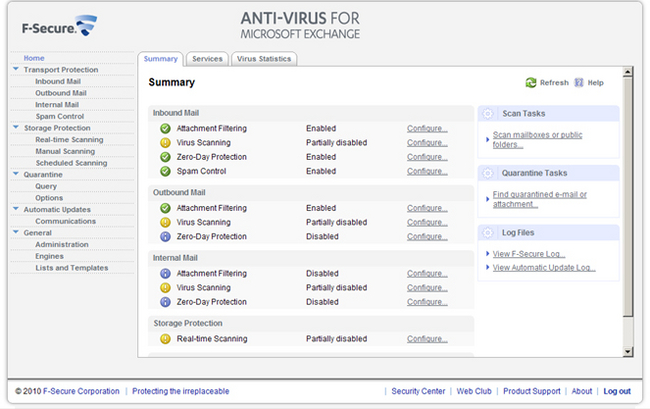Collapse the Quarantine tree section
This screenshot has height=409, width=650.
pos(16,174)
